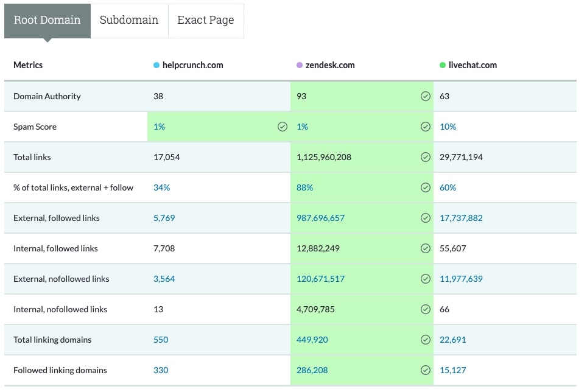The width and height of the screenshot is (587, 392).
Task: Click 'Internal, followed links' row label
Action: (x=56, y=248)
